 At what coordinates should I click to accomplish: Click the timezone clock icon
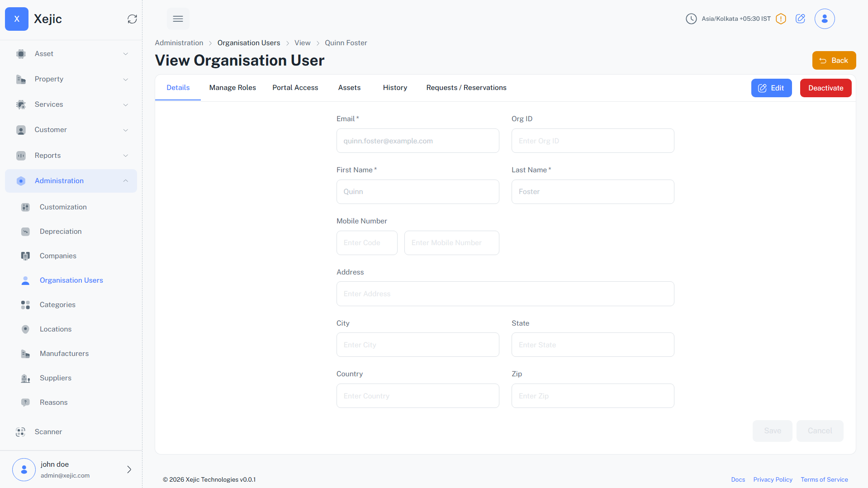691,19
